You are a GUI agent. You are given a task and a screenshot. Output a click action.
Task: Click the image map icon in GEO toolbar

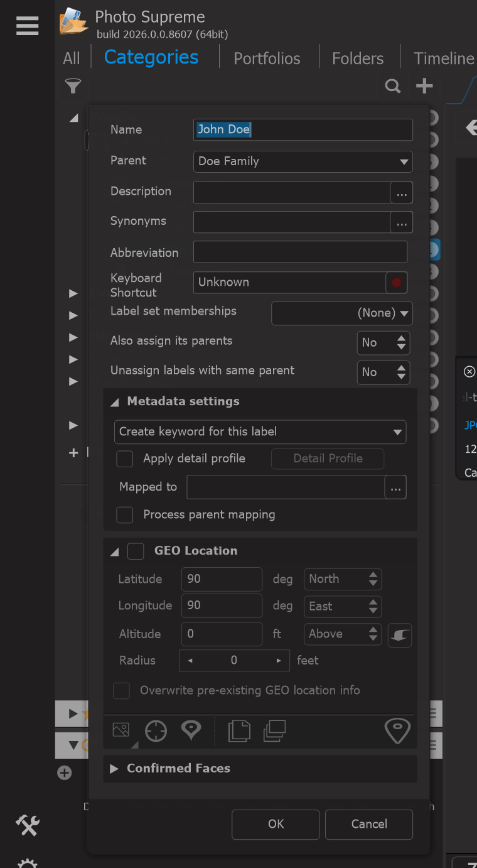pos(121,730)
